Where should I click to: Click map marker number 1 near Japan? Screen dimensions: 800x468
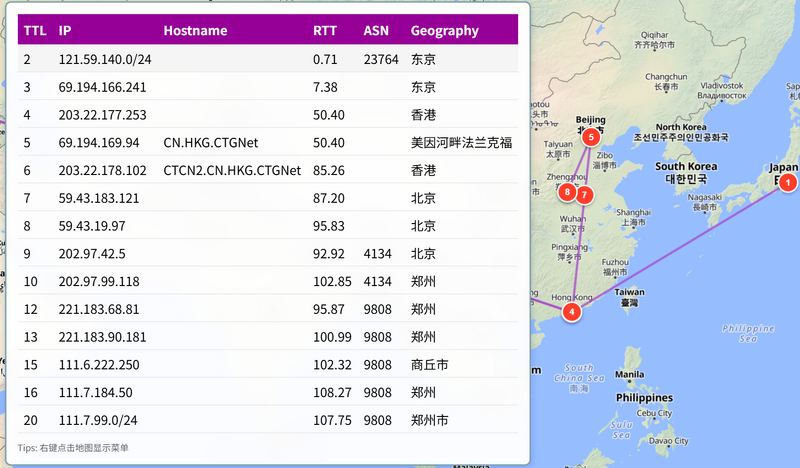point(788,183)
